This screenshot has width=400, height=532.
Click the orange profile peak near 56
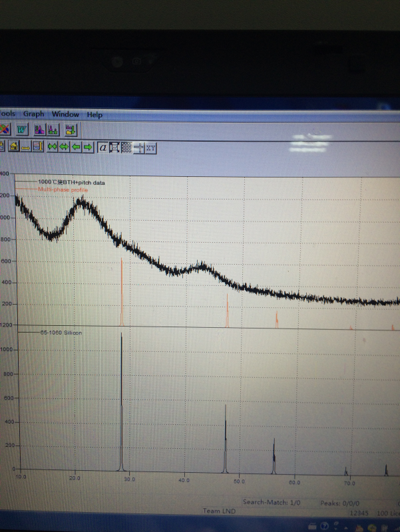[277, 320]
